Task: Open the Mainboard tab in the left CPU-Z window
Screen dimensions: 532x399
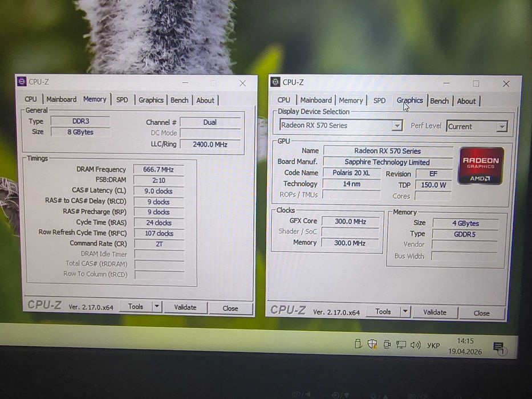Action: tap(62, 99)
